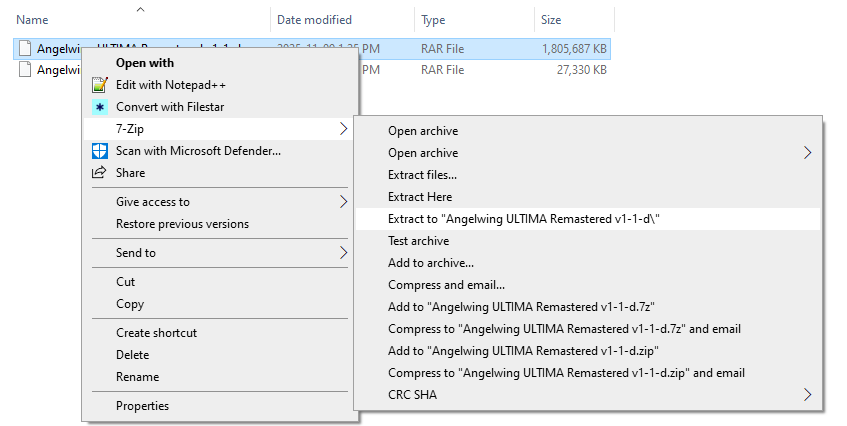Open the CRC SHA submenu
This screenshot has width=847, height=426.
point(807,395)
